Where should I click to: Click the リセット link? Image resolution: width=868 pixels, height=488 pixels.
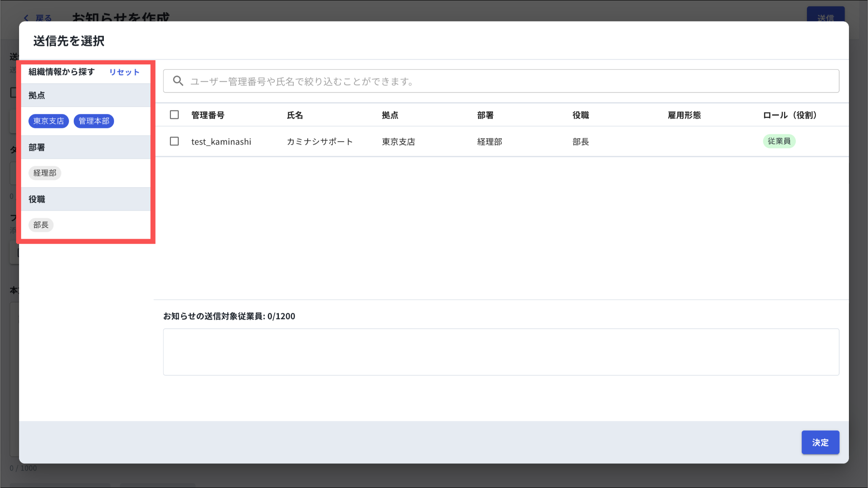[x=124, y=72]
